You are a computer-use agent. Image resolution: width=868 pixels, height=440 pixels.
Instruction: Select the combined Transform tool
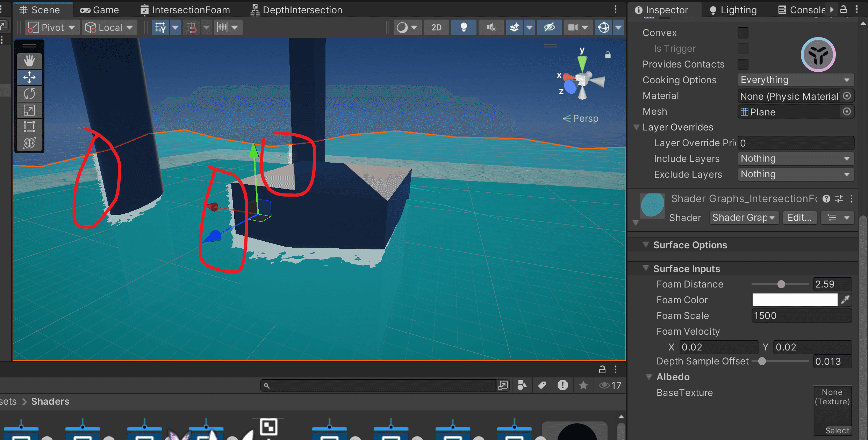[x=29, y=143]
